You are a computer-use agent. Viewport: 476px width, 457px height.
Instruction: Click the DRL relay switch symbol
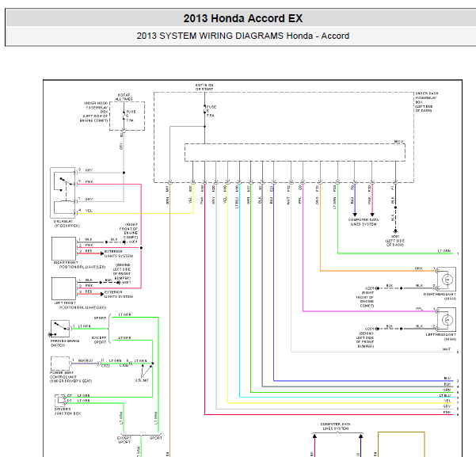click(63, 192)
